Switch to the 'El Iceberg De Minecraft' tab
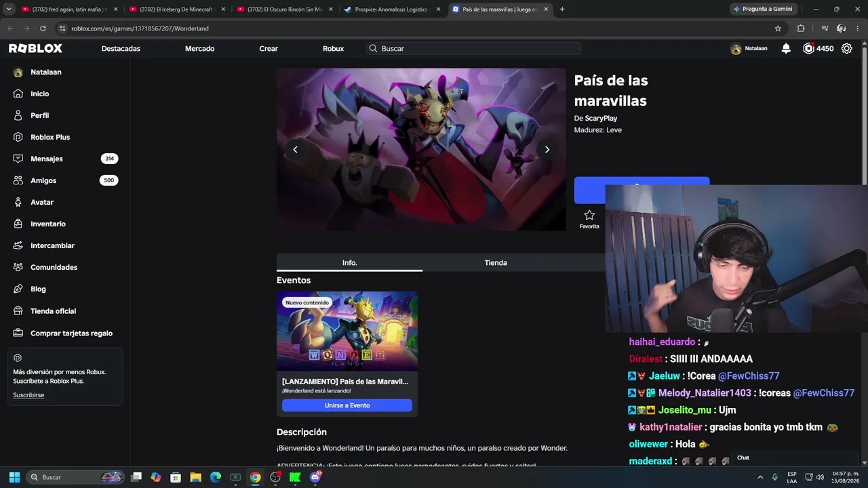 [x=176, y=9]
